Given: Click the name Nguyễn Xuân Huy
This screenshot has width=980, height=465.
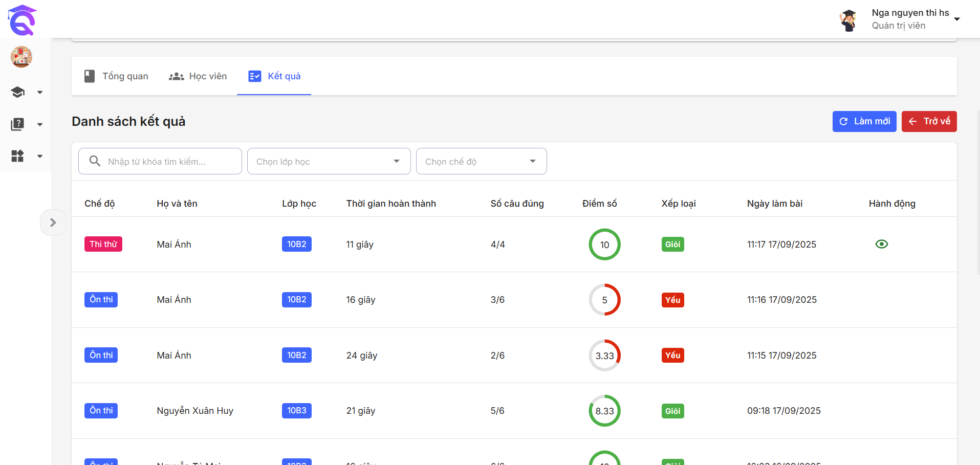Looking at the screenshot, I should (x=195, y=411).
